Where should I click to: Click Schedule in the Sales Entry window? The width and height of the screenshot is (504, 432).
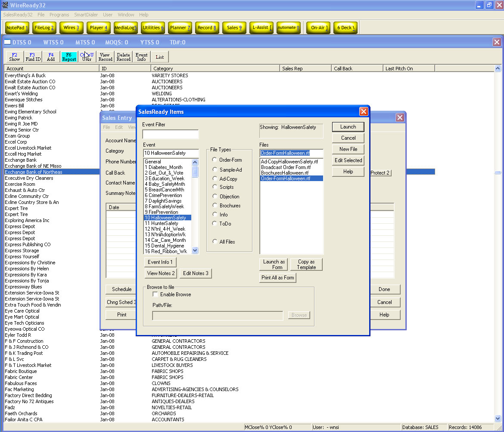coord(121,289)
